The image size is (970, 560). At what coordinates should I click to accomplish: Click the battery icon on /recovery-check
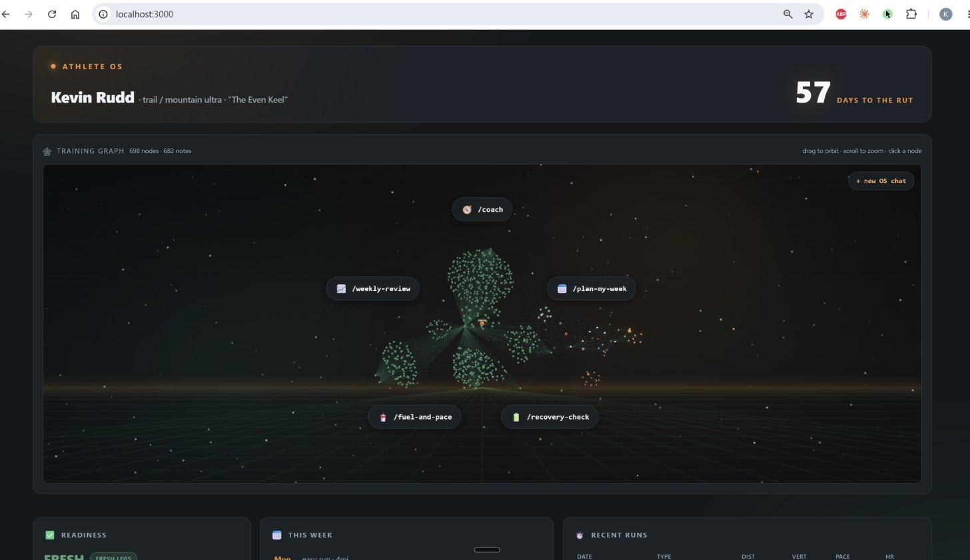point(516,417)
